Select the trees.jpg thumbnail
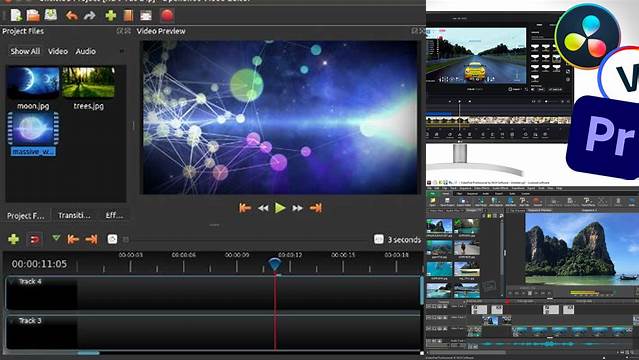The image size is (639, 360). coord(88,83)
